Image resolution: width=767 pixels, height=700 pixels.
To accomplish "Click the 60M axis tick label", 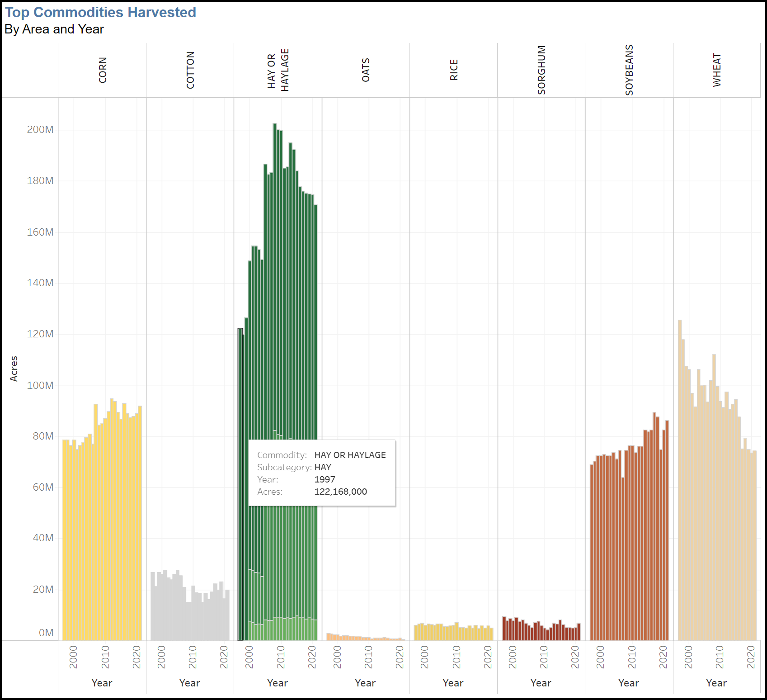I will point(43,487).
